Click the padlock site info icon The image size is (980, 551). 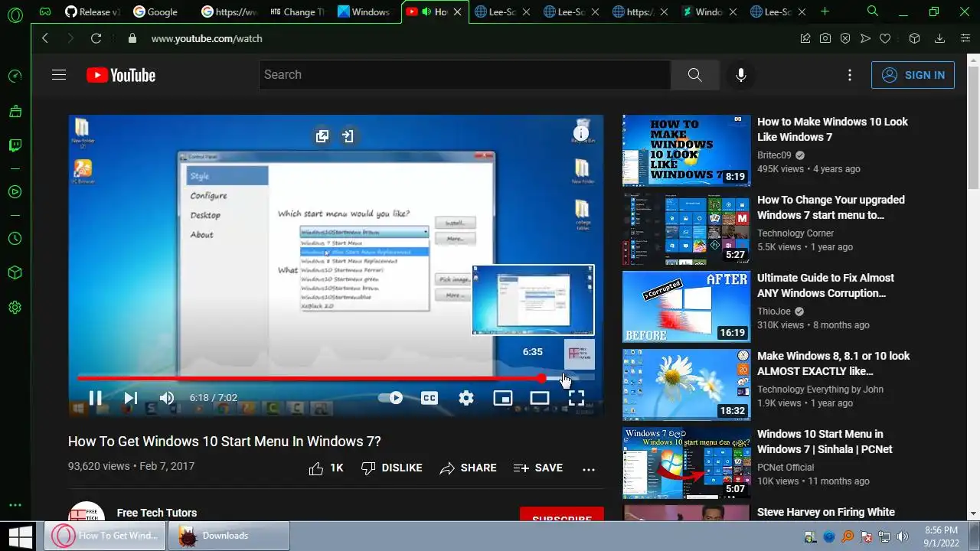[x=132, y=38]
